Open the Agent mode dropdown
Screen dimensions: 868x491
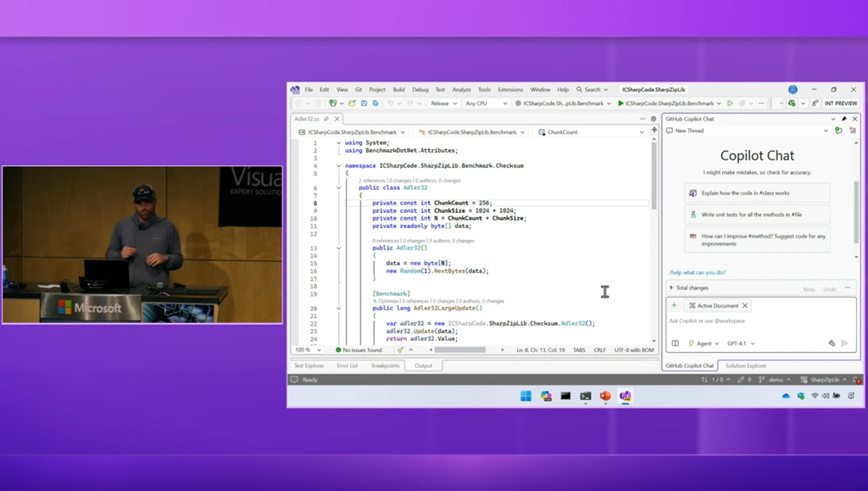(x=703, y=343)
